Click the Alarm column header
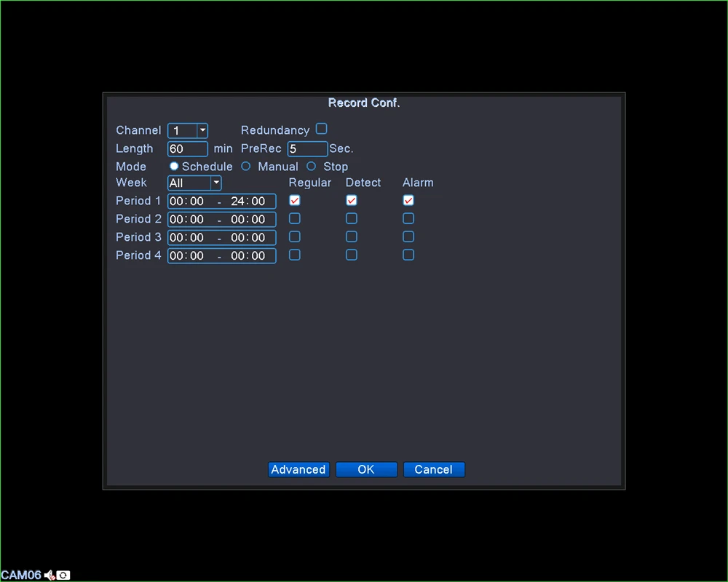 [418, 183]
